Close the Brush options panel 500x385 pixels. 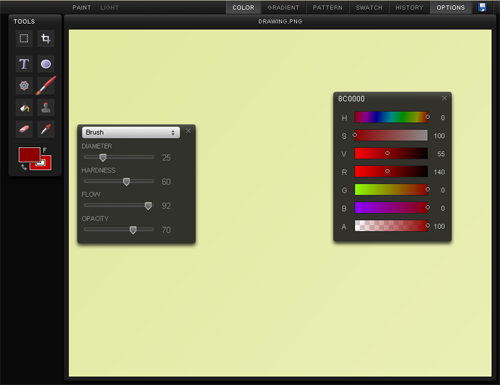[x=188, y=131]
